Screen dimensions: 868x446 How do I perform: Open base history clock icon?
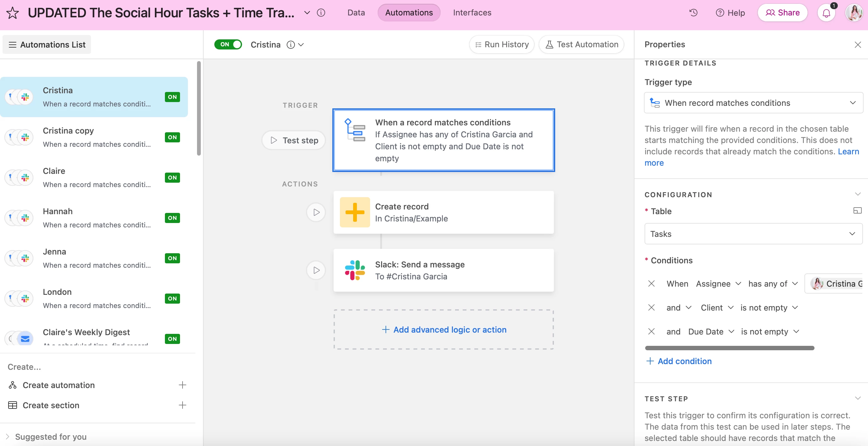(x=693, y=13)
